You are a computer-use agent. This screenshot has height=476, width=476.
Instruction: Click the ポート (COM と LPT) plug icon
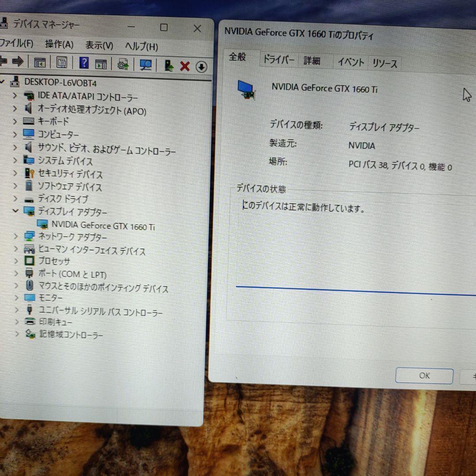[29, 273]
